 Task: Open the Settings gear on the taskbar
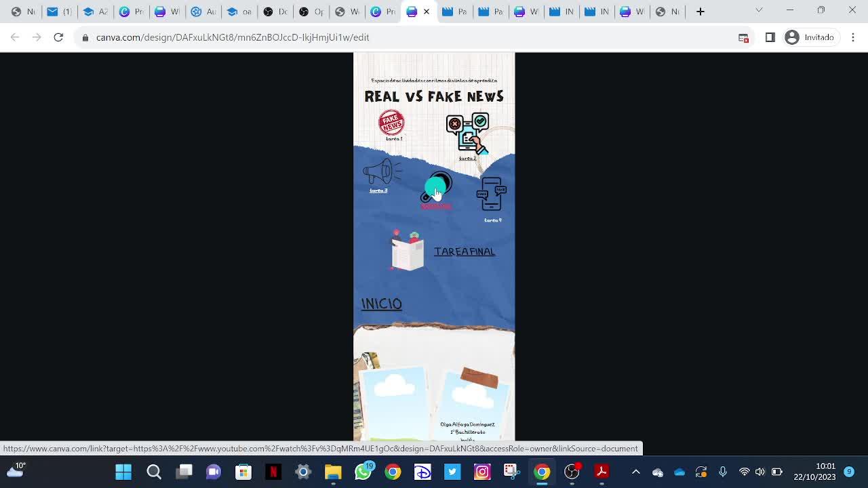coord(303,472)
